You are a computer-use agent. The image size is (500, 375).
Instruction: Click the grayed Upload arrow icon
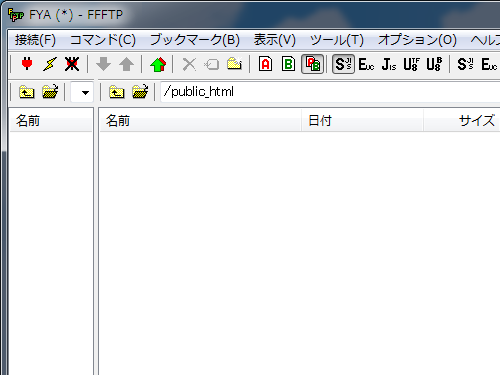click(126, 64)
